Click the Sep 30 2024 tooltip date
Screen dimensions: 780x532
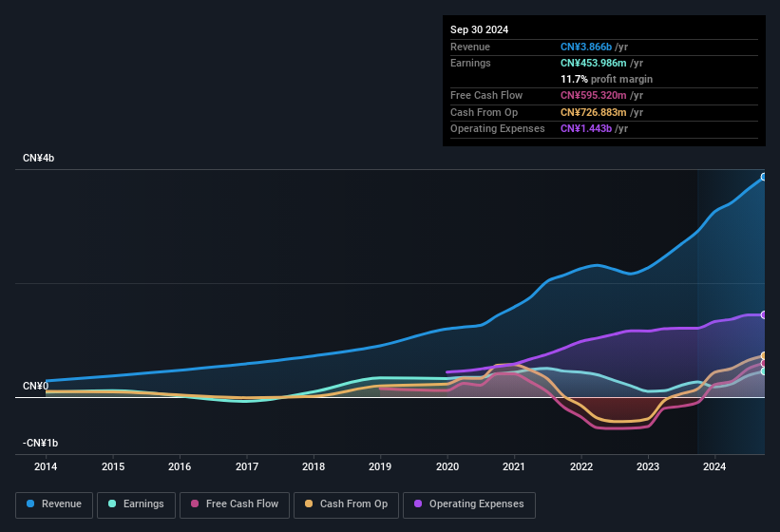479,29
